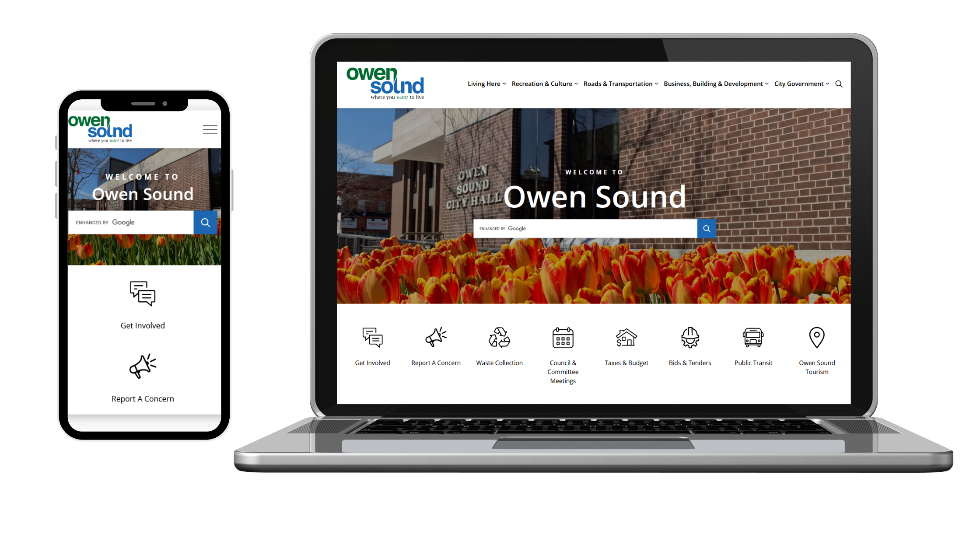Click the Owen Sound Tourism location icon
This screenshot has width=980, height=551.
tap(816, 338)
